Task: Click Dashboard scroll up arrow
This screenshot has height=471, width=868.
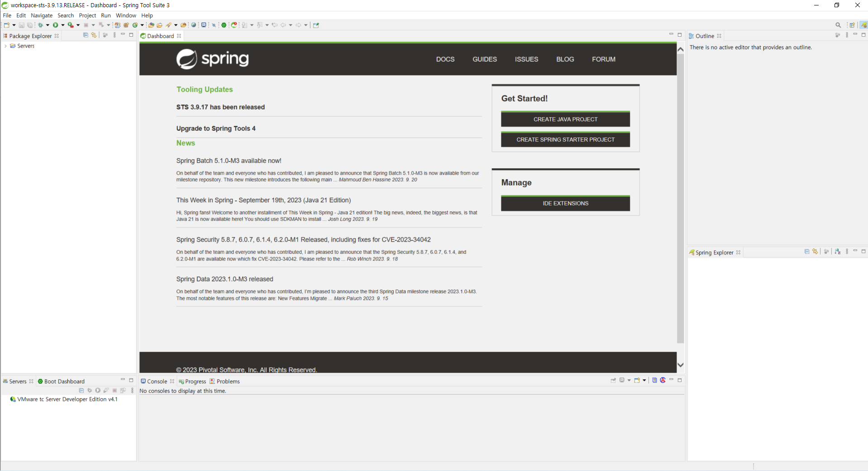Action: 680,49
